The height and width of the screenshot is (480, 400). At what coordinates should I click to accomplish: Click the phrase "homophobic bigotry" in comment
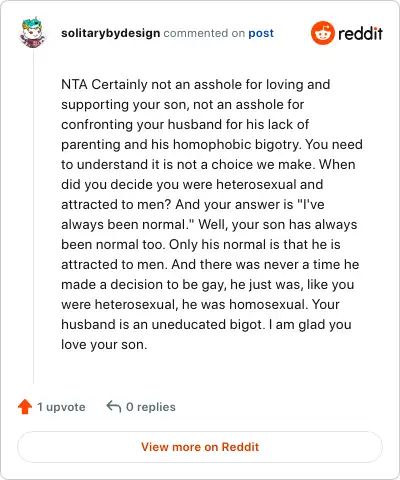(237, 145)
